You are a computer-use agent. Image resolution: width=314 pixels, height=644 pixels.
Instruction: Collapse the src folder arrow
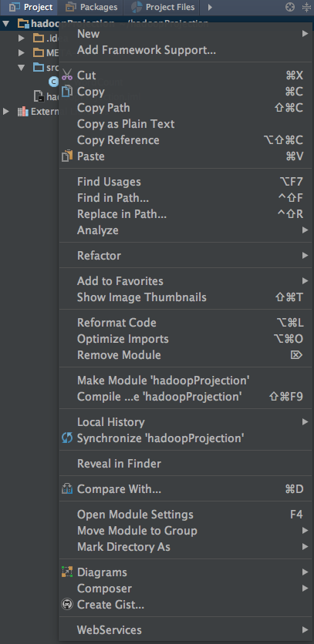[22, 67]
